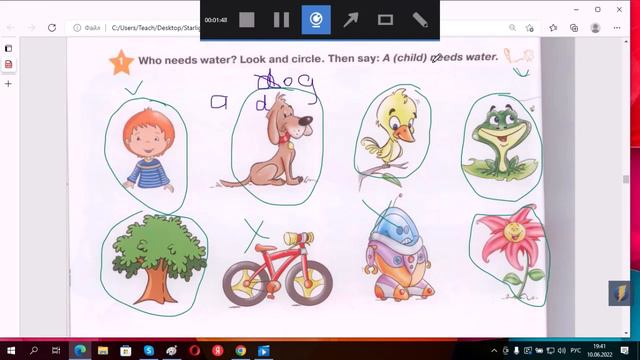Viewport: 640px width, 360px height.
Task: Click the recording timer 00:01:48
Action: tap(216, 20)
